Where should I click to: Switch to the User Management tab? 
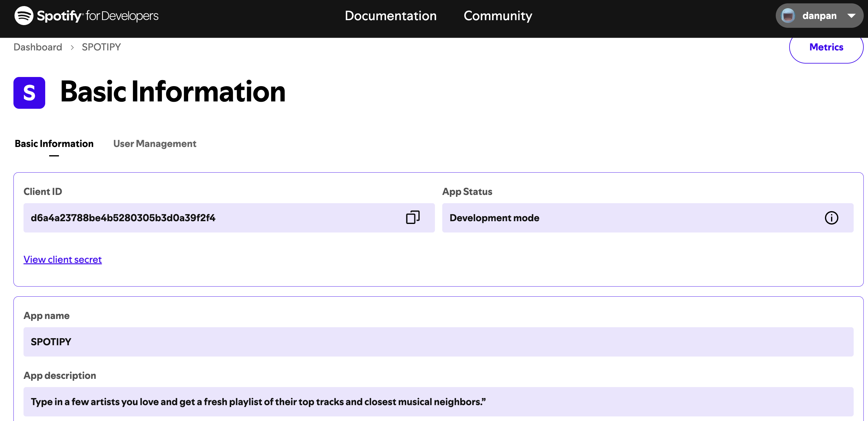155,144
